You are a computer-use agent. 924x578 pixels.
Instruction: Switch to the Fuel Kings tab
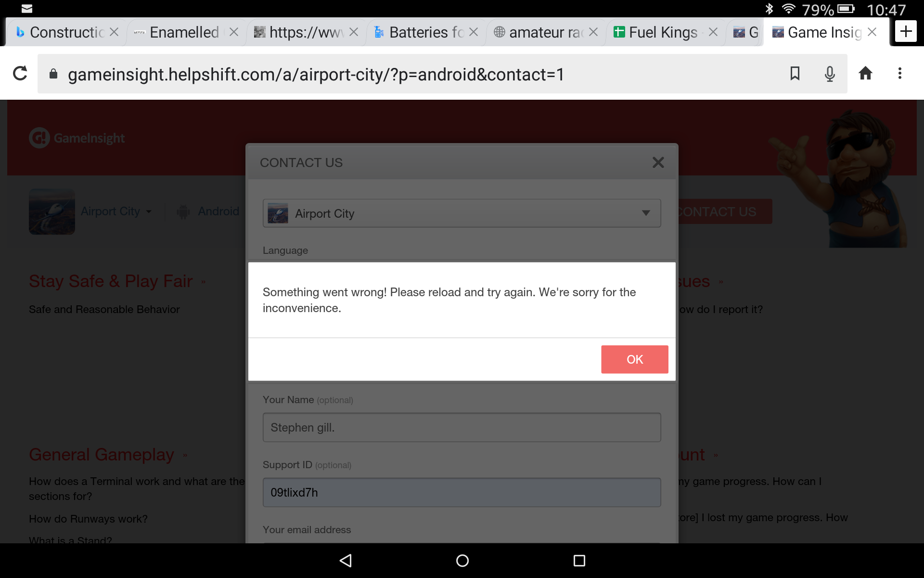click(x=656, y=32)
